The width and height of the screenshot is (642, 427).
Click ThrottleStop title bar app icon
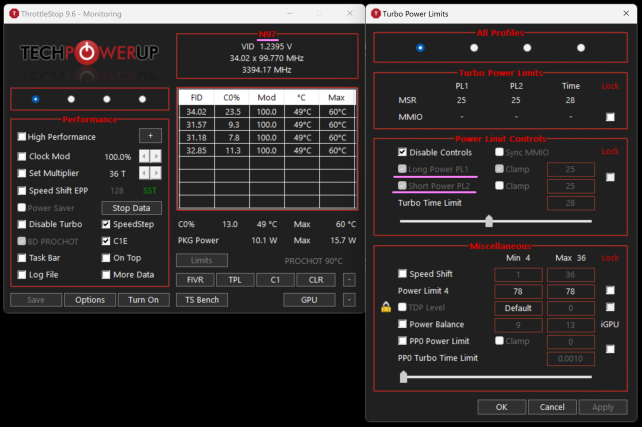tap(14, 14)
